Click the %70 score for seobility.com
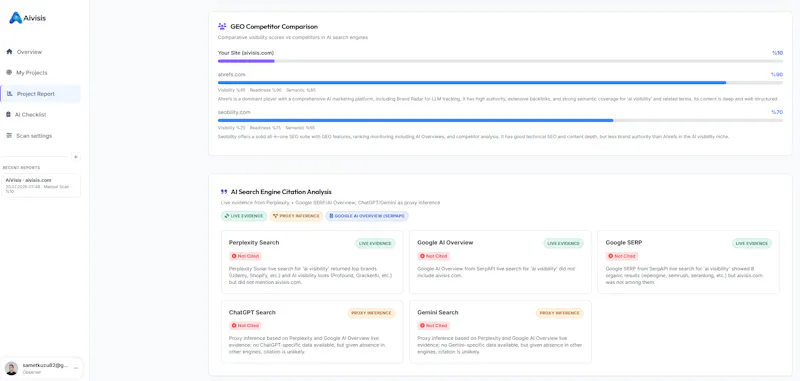 click(777, 112)
